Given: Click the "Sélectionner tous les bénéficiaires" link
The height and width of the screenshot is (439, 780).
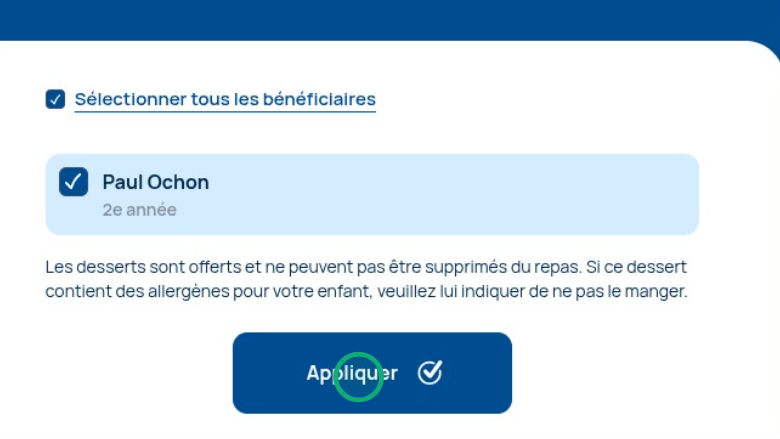Looking at the screenshot, I should click(225, 99).
